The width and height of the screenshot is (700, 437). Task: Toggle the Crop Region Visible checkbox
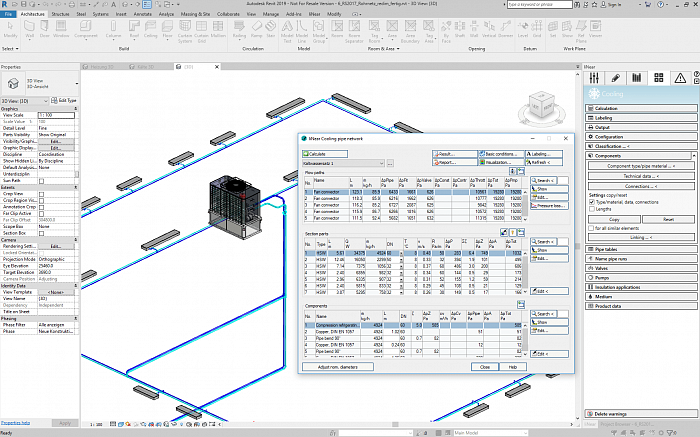point(42,201)
